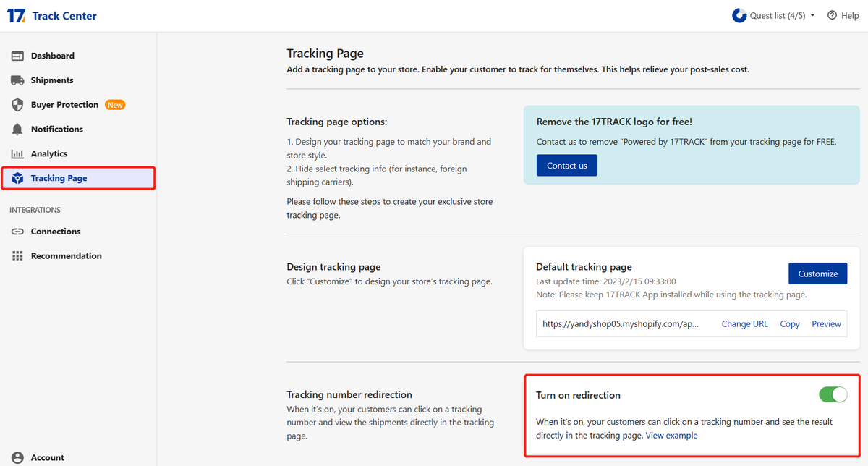Click the note about keeping 17TRACK App installed
This screenshot has width=868, height=466.
[x=671, y=295]
